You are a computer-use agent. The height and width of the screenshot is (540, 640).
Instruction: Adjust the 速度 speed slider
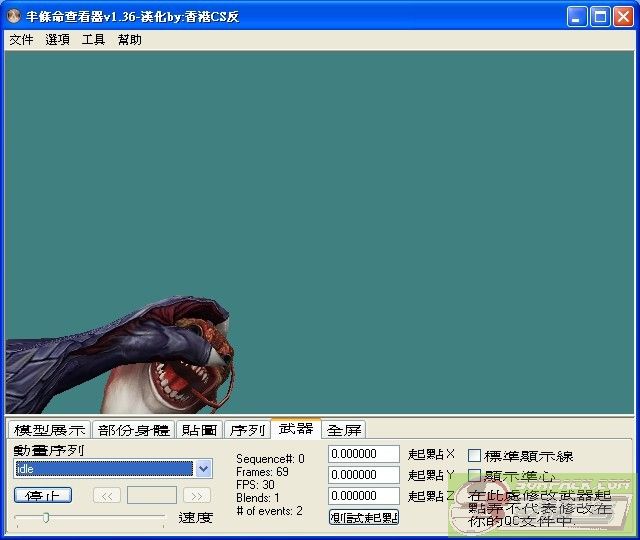click(x=46, y=517)
